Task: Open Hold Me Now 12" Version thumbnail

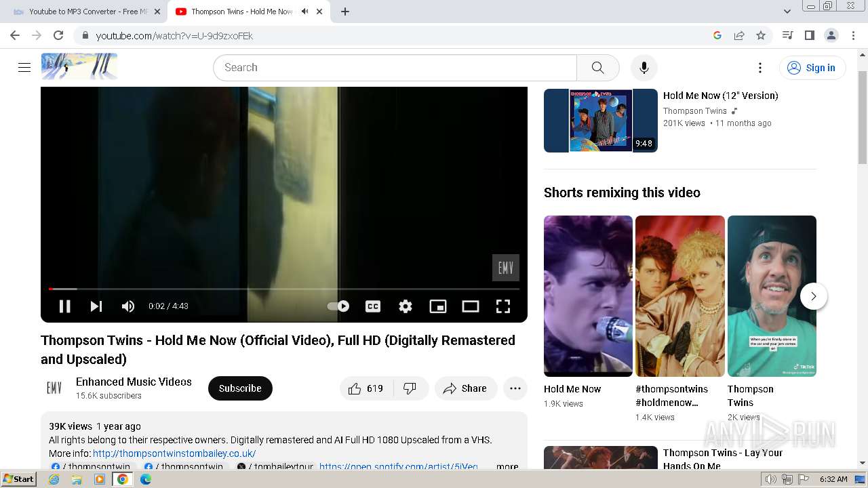Action: coord(601,121)
